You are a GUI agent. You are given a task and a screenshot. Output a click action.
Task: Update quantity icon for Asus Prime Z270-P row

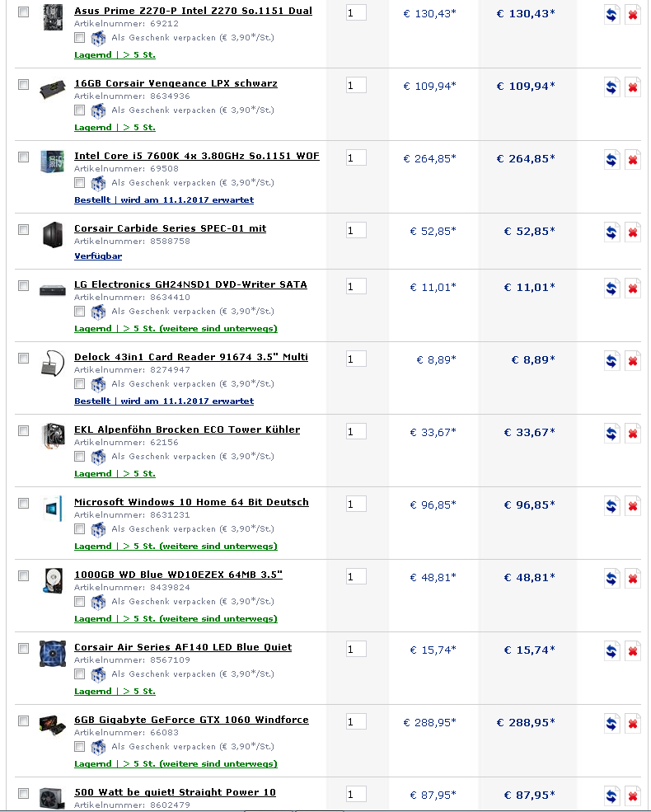(611, 15)
